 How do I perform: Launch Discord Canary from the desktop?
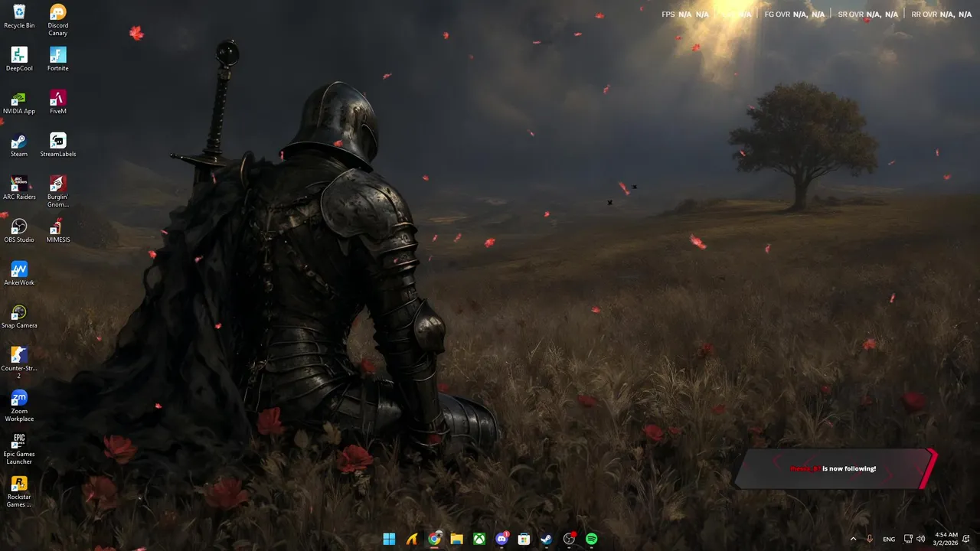click(x=58, y=20)
